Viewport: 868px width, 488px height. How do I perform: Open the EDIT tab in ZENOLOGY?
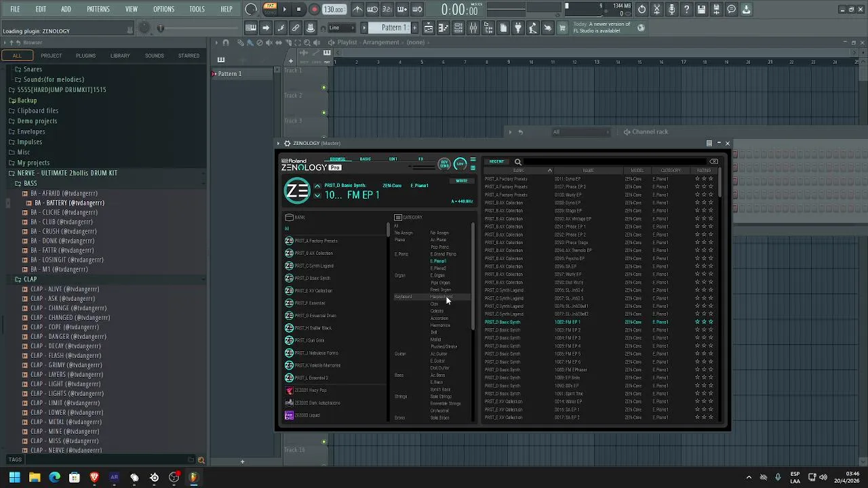point(393,159)
